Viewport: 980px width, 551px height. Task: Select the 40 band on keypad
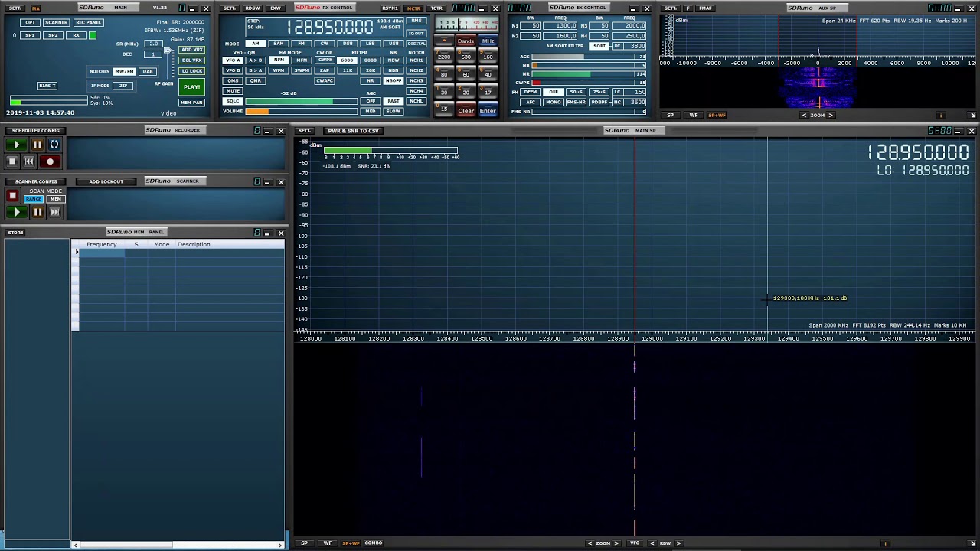pos(488,74)
